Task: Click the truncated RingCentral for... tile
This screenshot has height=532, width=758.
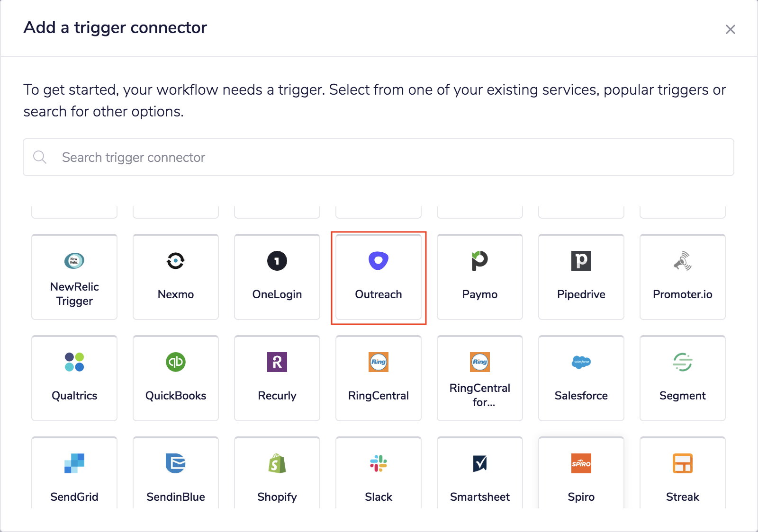Action: click(x=479, y=378)
